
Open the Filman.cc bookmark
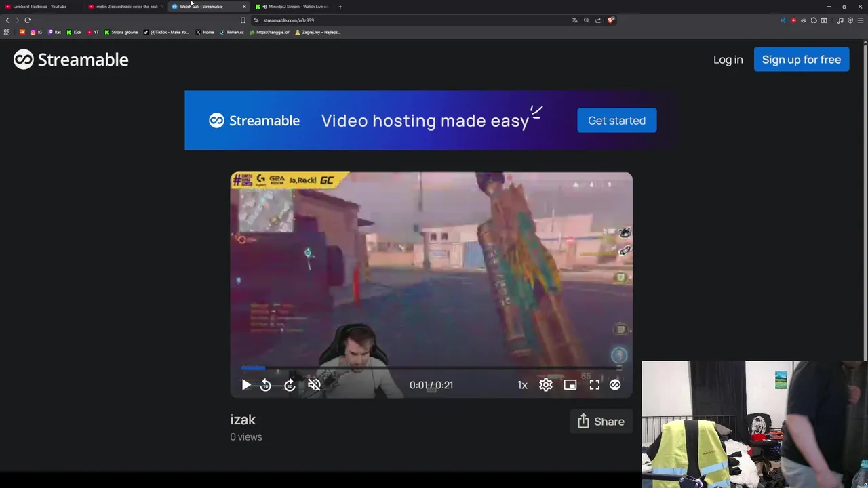[x=232, y=32]
